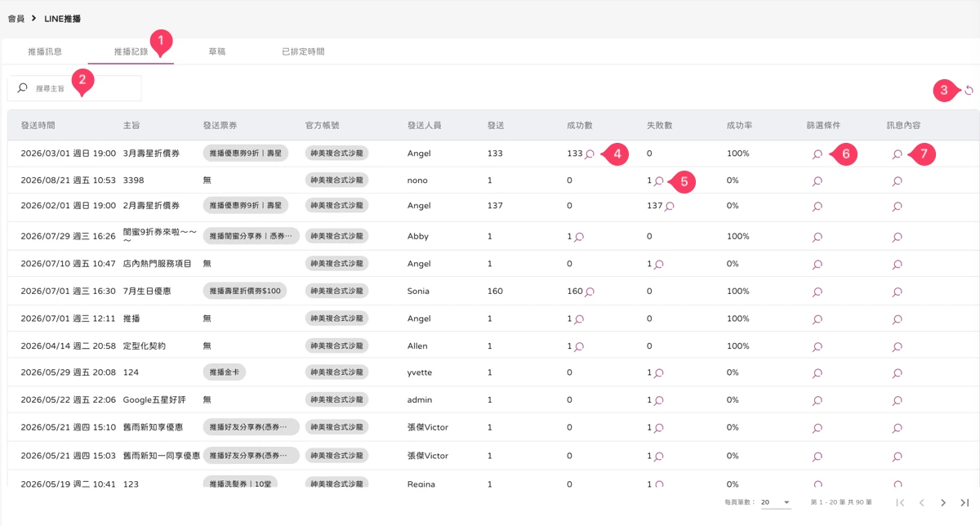This screenshot has height=526, width=980.
Task: Open 篩選條件 magnifier for 7月生日優惠
Action: click(817, 292)
